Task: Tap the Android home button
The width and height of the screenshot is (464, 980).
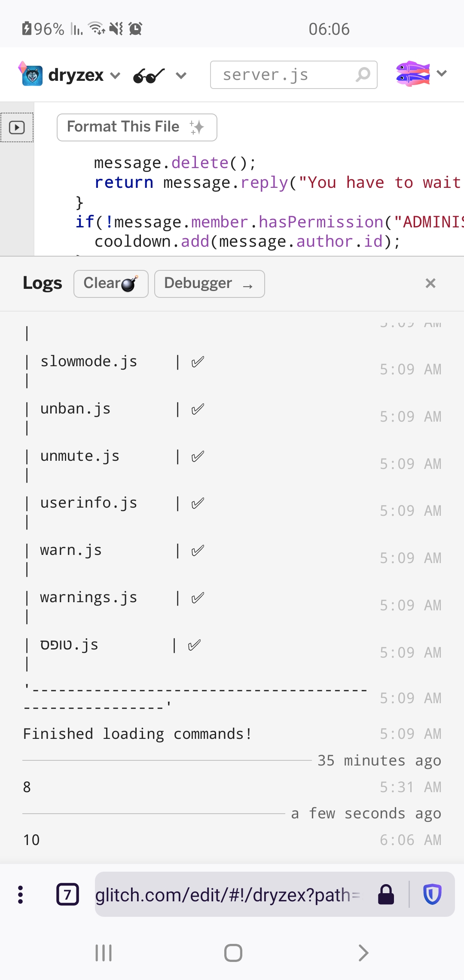Action: 233,953
